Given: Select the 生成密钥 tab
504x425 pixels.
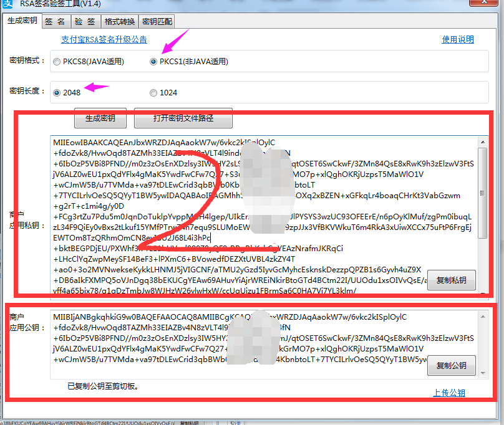Looking at the screenshot, I should pos(22,21).
